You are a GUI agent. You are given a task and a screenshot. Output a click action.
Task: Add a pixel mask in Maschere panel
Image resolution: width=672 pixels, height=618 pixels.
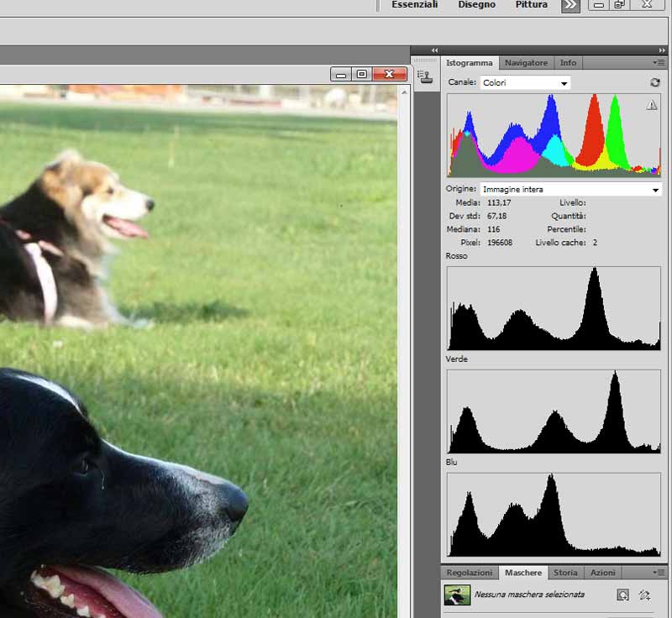point(622,594)
